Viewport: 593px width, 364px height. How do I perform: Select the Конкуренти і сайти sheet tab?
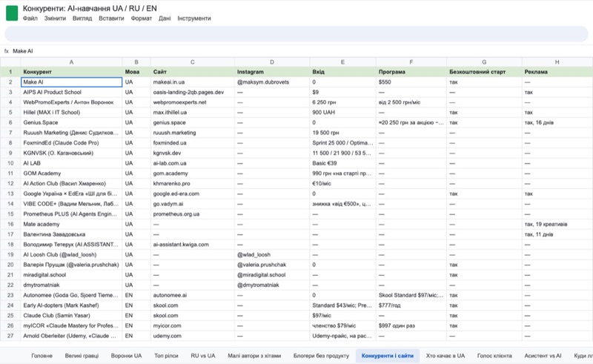[x=387, y=356]
